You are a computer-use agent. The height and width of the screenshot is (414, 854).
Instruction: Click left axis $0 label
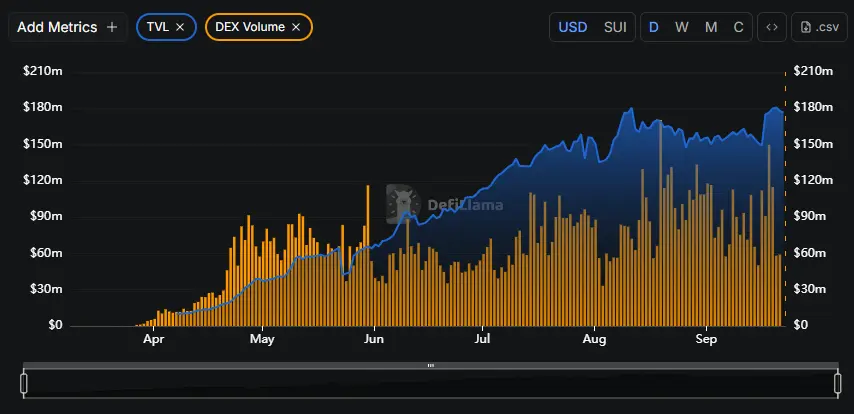coord(56,325)
